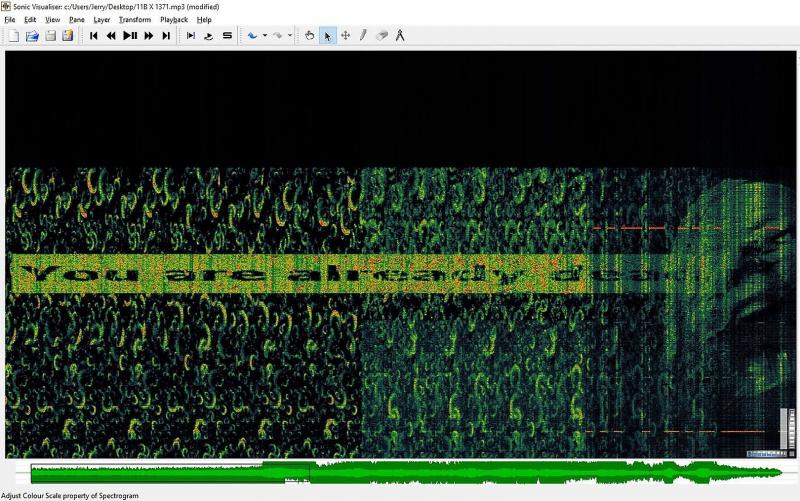
Task: Choose the Select arrow tool
Action: tap(328, 36)
